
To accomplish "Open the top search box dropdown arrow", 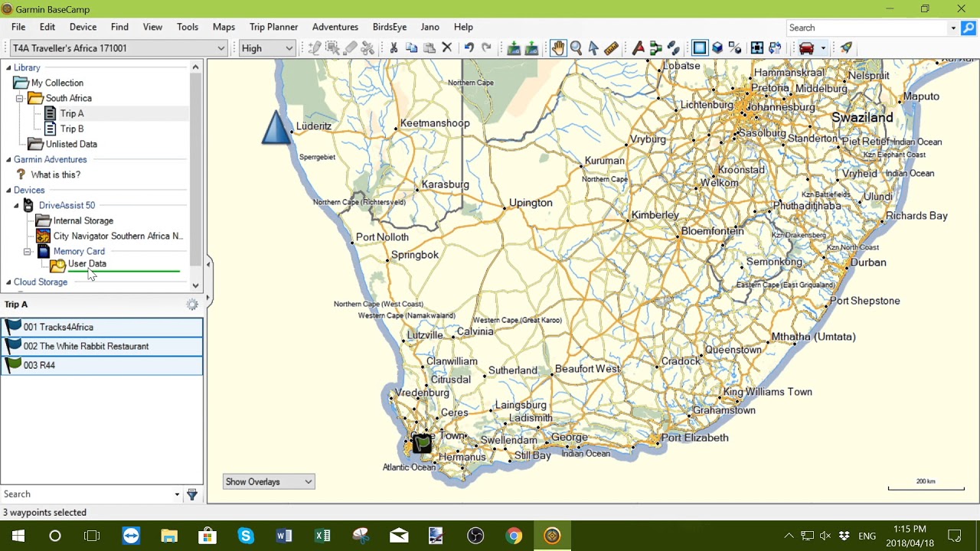I will tap(953, 28).
